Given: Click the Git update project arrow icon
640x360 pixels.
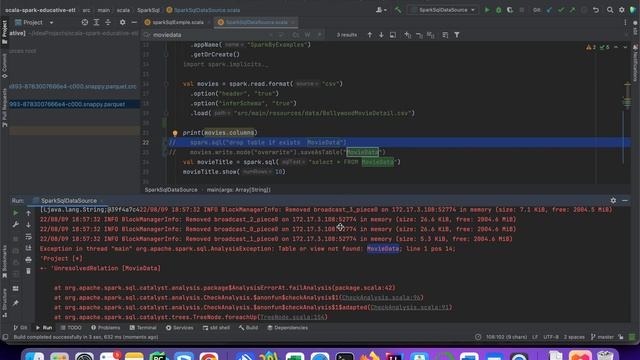Looking at the screenshot, I should [549, 10].
